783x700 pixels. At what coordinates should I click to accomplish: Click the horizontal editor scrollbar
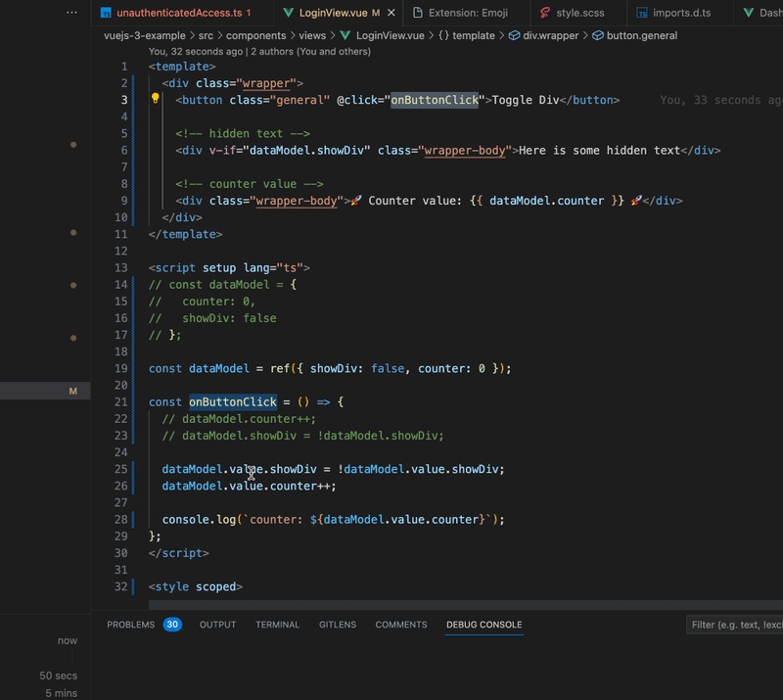pyautogui.click(x=466, y=605)
